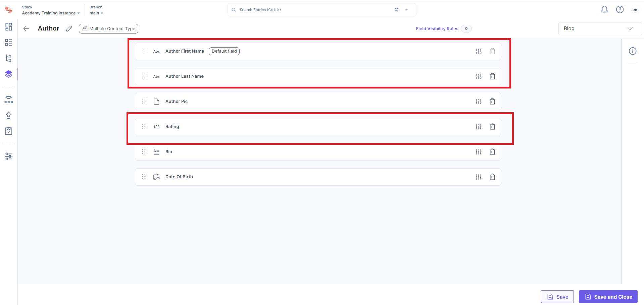
Task: Open properties for Bio field
Action: [479, 152]
